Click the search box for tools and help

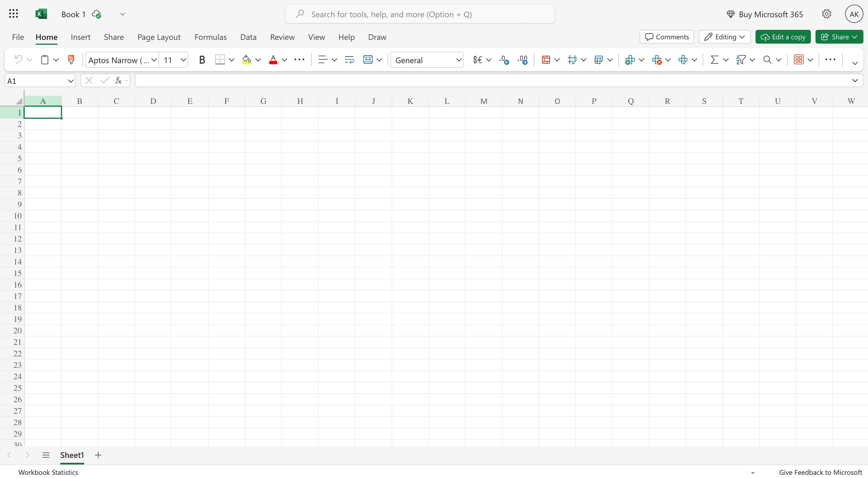[420, 14]
